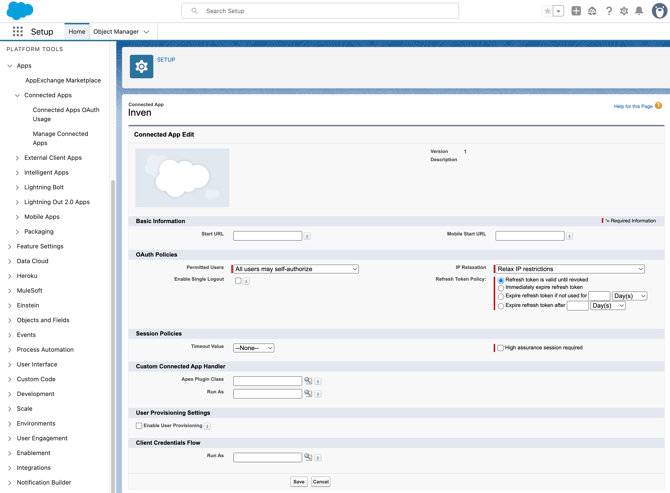Click info icon next to Mobile Start URL
Image resolution: width=670 pixels, height=493 pixels.
570,236
